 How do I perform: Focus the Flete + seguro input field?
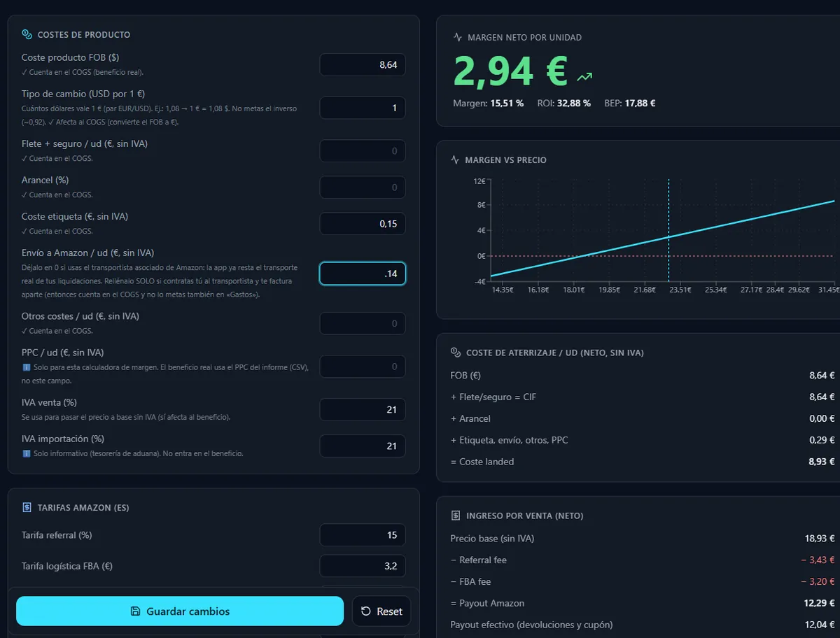363,151
